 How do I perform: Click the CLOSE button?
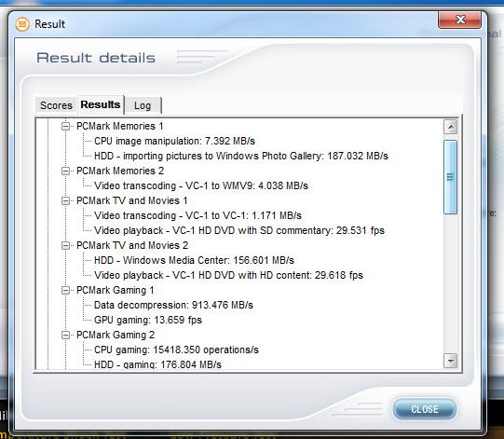point(425,409)
